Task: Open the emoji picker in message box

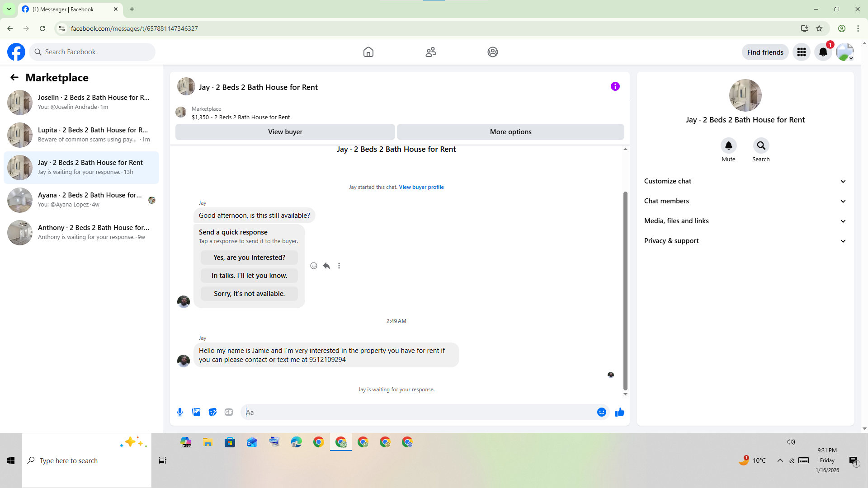Action: (601, 412)
